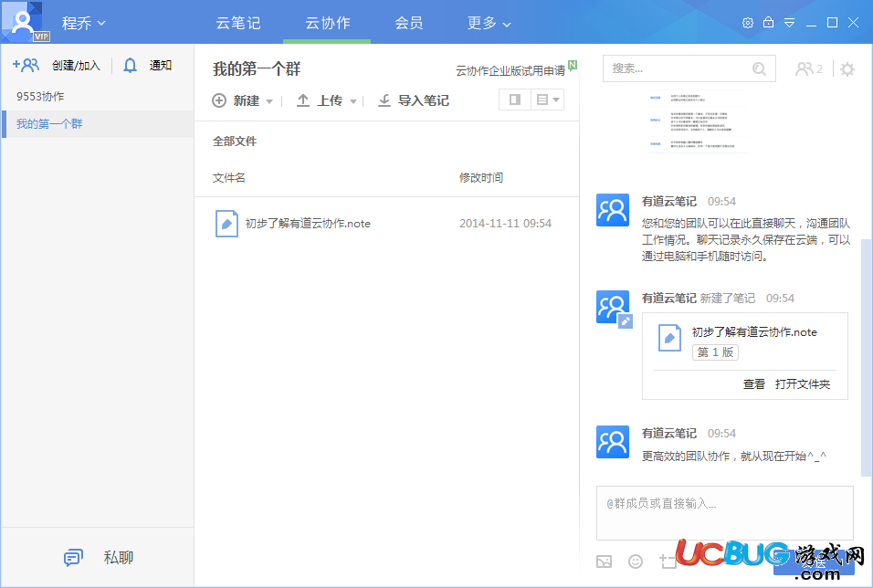Expand the 新建 dropdown arrow
The height and width of the screenshot is (588, 873).
pos(269,101)
